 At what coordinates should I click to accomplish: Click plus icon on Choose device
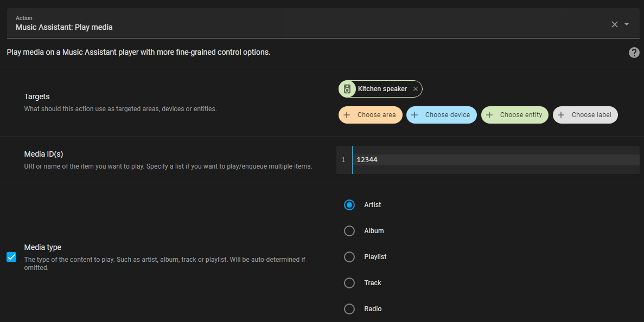coord(415,115)
